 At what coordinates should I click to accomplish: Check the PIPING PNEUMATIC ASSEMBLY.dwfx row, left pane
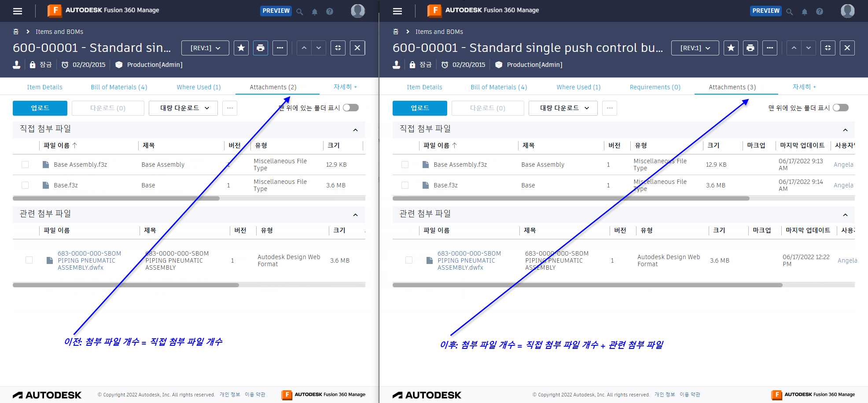(x=29, y=260)
